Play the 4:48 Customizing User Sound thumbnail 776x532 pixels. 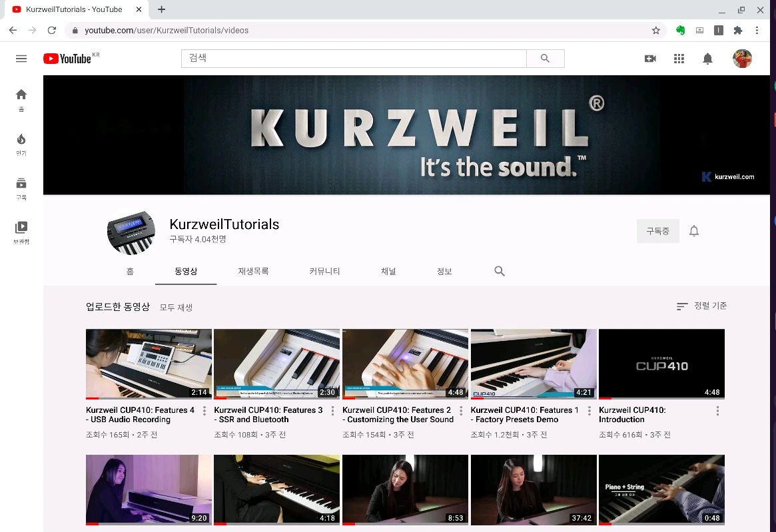pyautogui.click(x=406, y=364)
